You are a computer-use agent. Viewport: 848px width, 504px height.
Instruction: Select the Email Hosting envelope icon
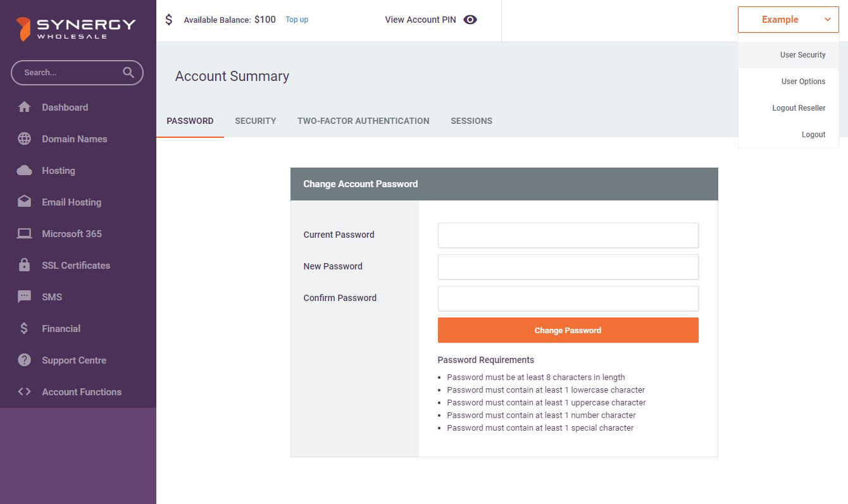click(24, 202)
